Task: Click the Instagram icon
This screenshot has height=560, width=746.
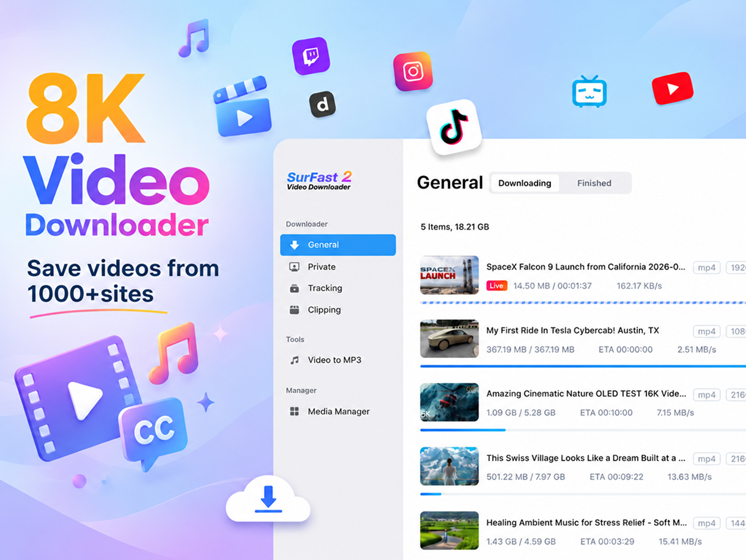Action: [x=413, y=72]
